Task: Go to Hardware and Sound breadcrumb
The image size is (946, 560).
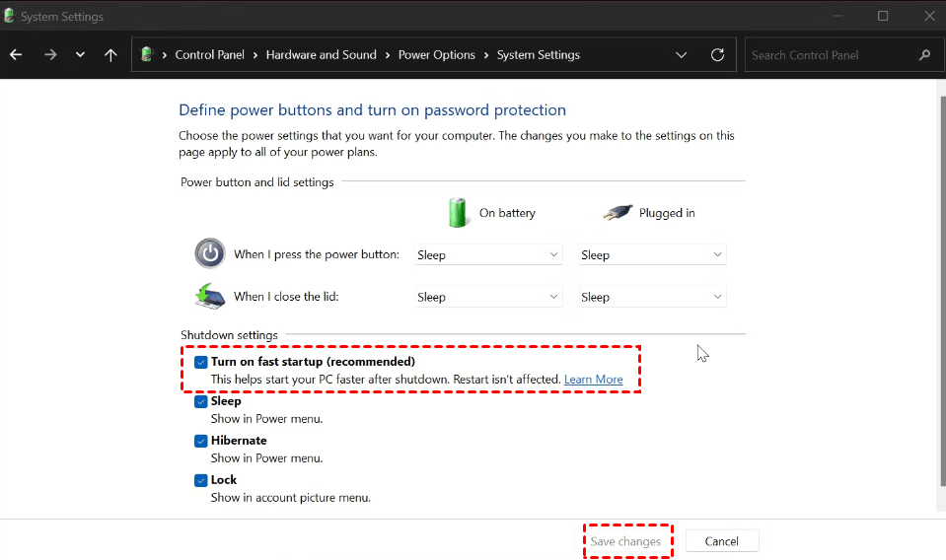Action: click(x=321, y=55)
